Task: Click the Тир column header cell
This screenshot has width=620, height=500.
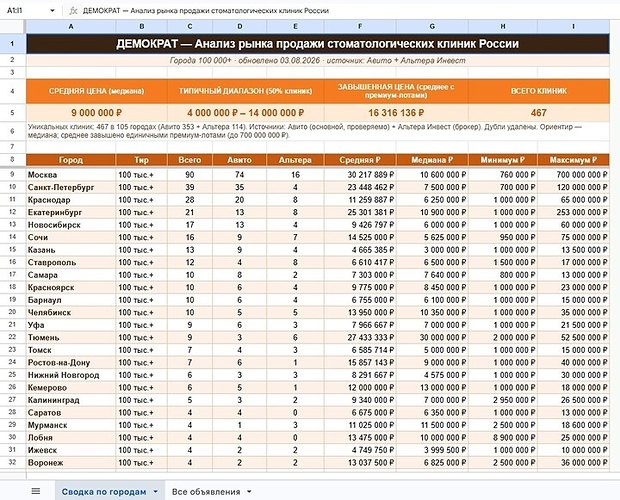Action: 142,160
